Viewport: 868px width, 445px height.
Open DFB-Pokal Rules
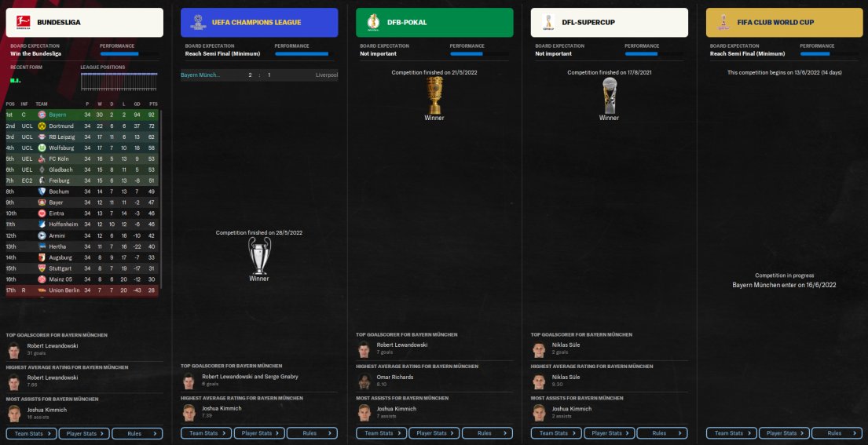tap(487, 433)
